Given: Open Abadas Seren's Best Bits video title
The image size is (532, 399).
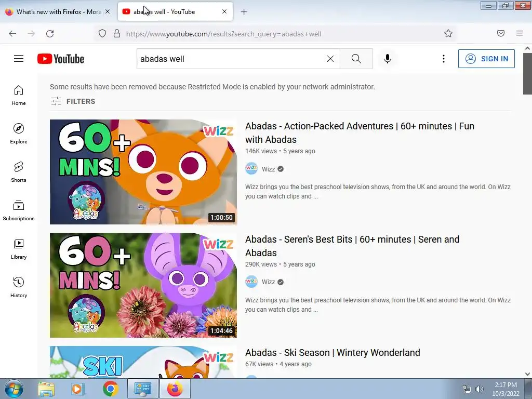Looking at the screenshot, I should pyautogui.click(x=352, y=246).
